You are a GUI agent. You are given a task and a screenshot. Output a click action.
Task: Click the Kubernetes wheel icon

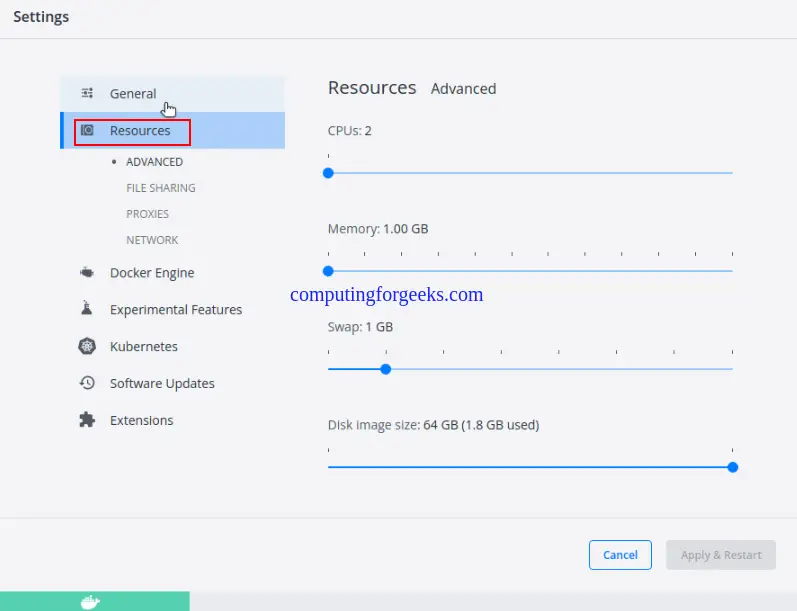click(x=87, y=346)
